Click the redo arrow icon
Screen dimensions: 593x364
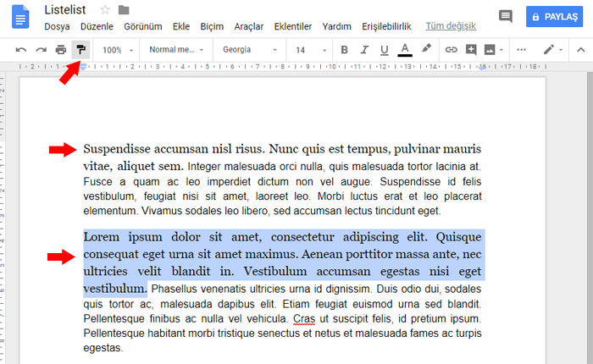click(x=41, y=50)
